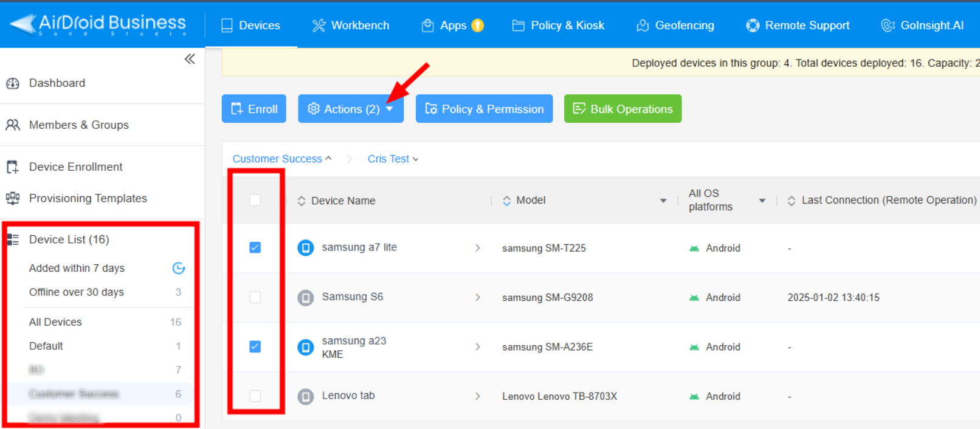Check the Samsung S6 checkbox
The width and height of the screenshot is (980, 429).
pyautogui.click(x=255, y=297)
